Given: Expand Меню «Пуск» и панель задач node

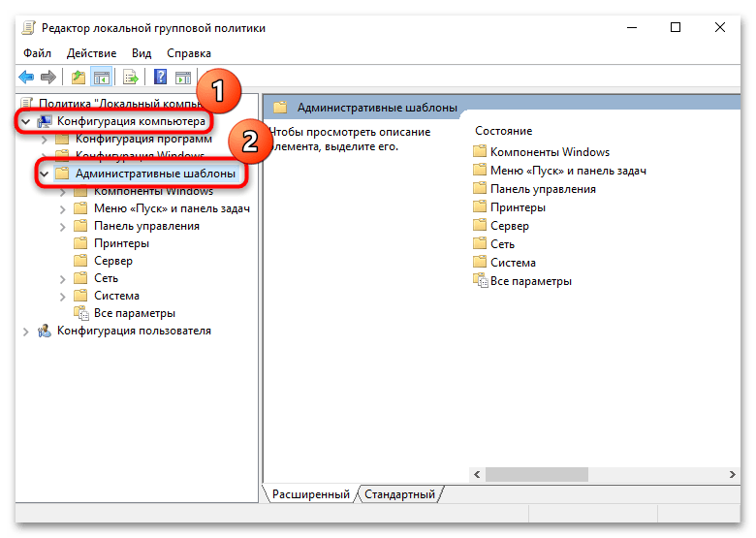Looking at the screenshot, I should [x=63, y=209].
